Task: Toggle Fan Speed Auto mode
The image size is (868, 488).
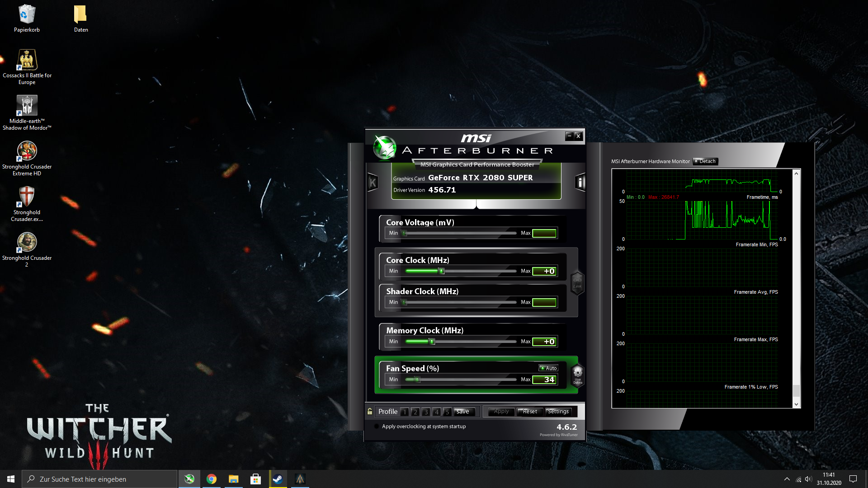Action: [x=548, y=368]
